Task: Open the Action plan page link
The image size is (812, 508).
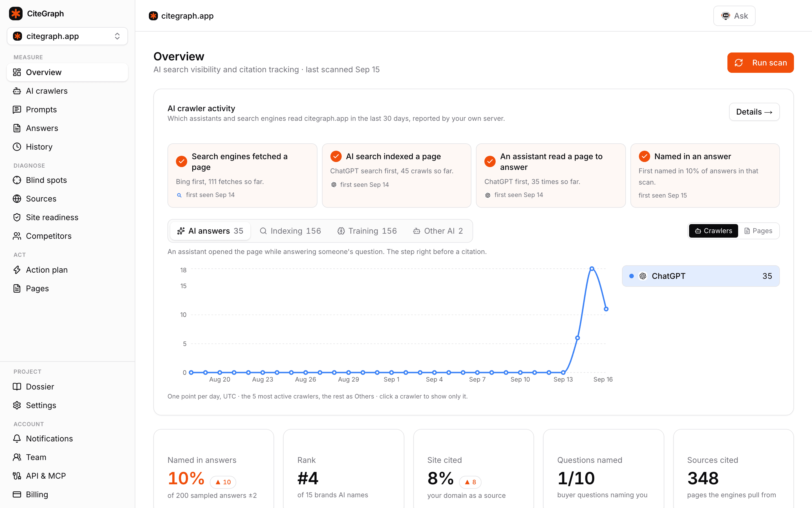Action: 67,270
